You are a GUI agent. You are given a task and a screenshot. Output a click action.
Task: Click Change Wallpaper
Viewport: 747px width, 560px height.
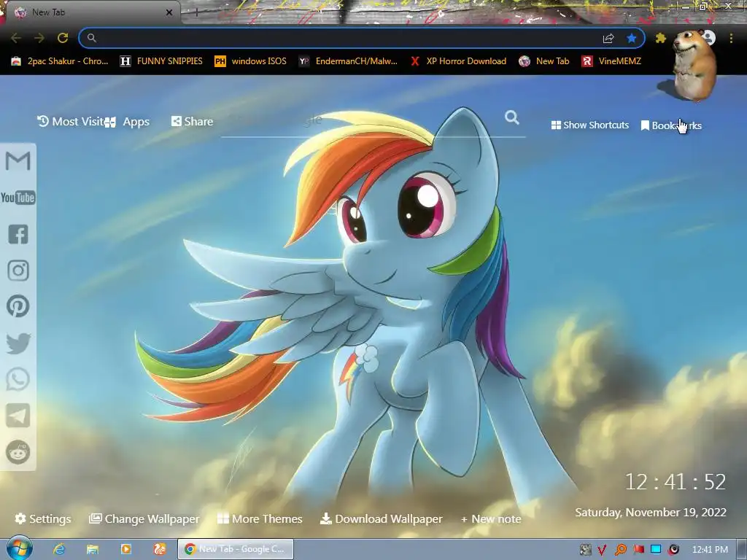point(144,518)
